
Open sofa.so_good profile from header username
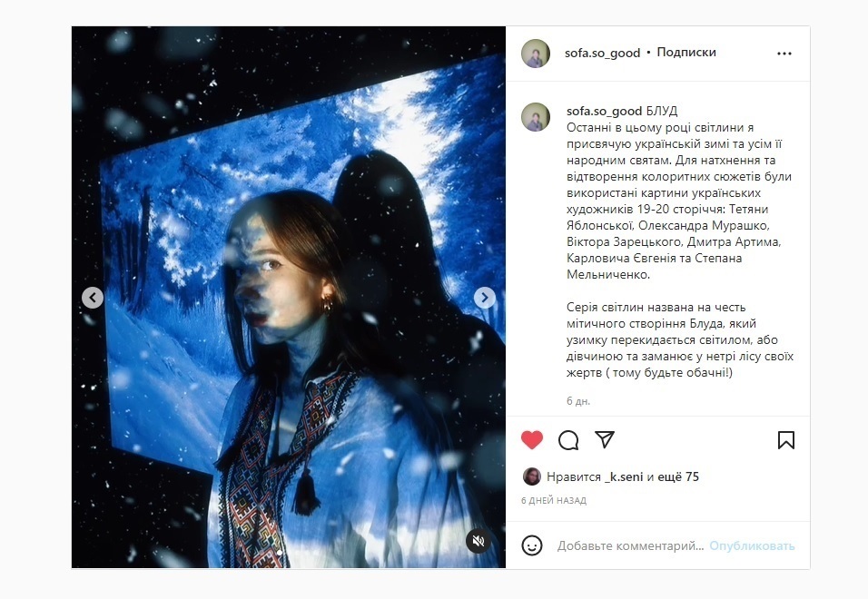pos(602,54)
